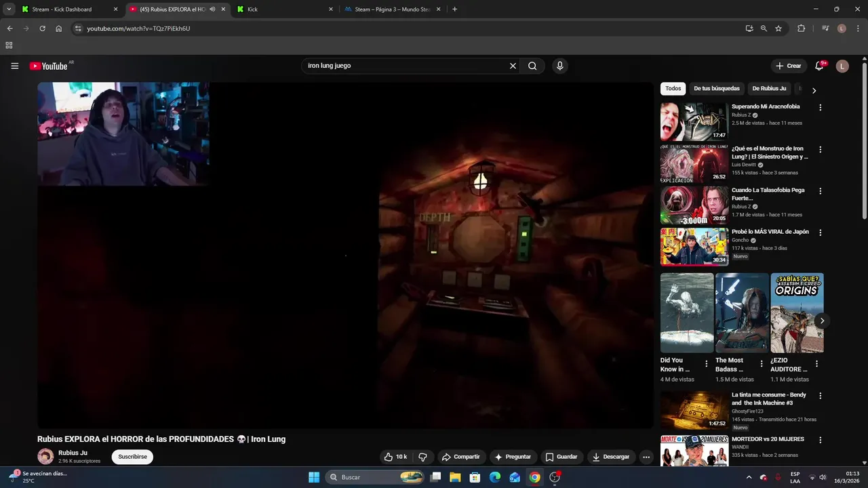
Task: Switch to the Steam Página 3 tab
Action: click(x=393, y=9)
